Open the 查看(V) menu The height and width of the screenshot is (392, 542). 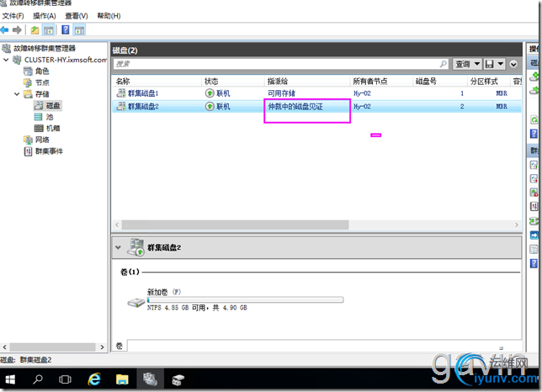point(77,16)
